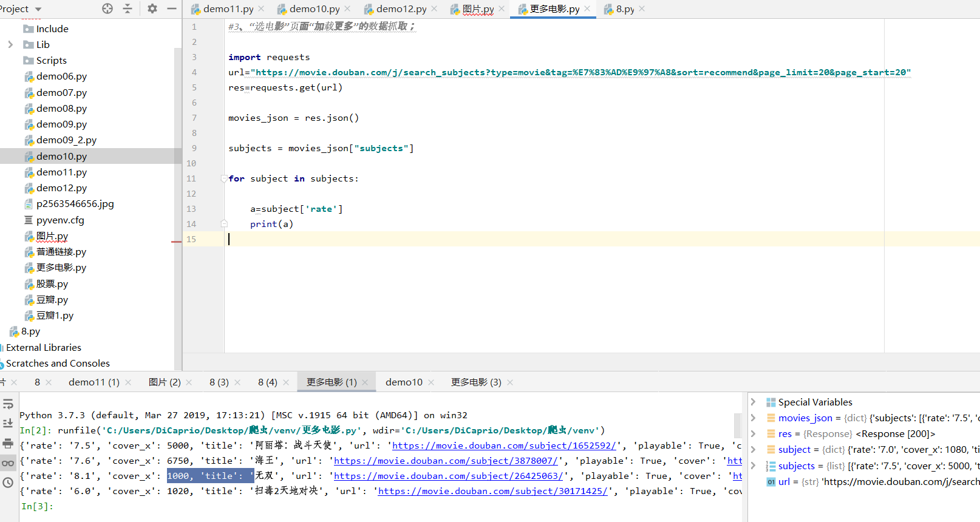Open Project panel settings gear
980x522 pixels.
click(x=152, y=8)
